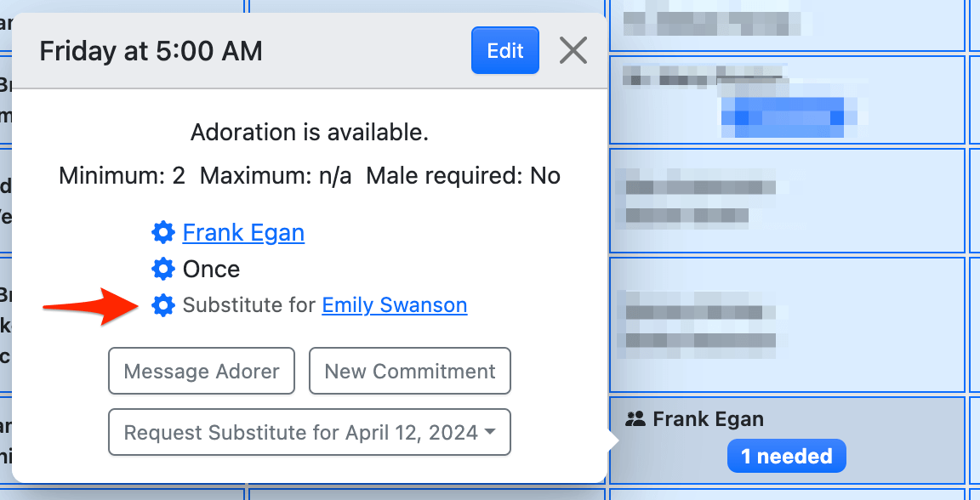
Task: Click the "Male required: No" text
Action: pyautogui.click(x=464, y=176)
